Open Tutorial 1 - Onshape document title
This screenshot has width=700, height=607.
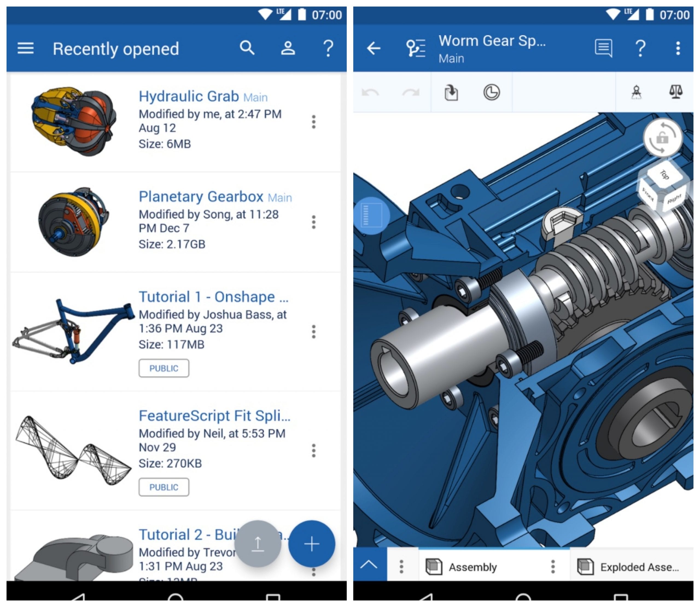[x=213, y=297]
